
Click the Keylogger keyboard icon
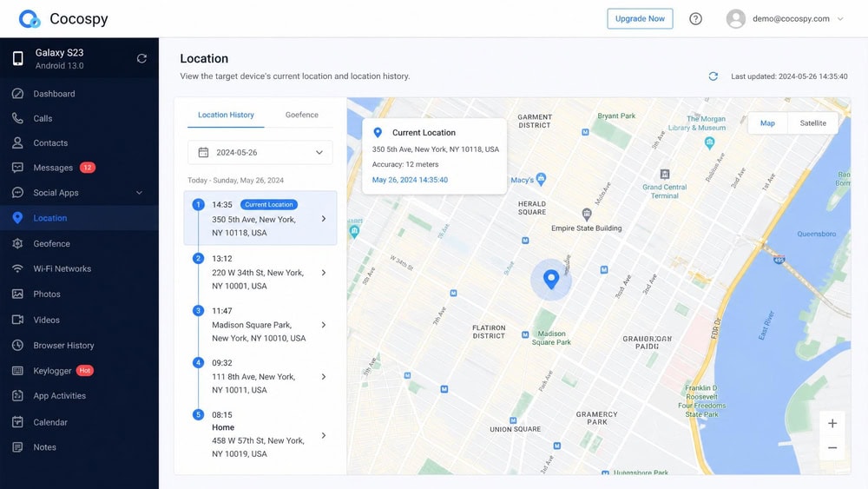point(17,371)
